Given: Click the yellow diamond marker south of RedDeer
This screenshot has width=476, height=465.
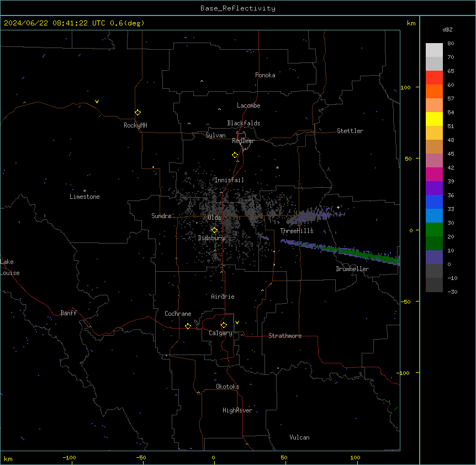Looking at the screenshot, I should pyautogui.click(x=235, y=155).
